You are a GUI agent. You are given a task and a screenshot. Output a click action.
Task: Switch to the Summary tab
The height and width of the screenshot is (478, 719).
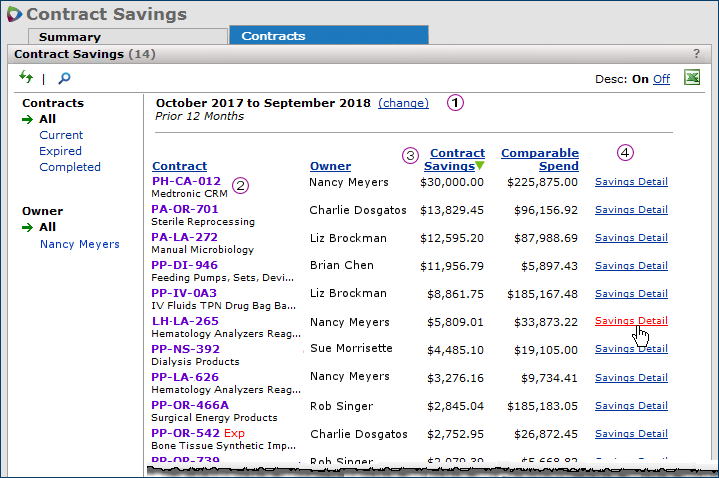pyautogui.click(x=69, y=37)
